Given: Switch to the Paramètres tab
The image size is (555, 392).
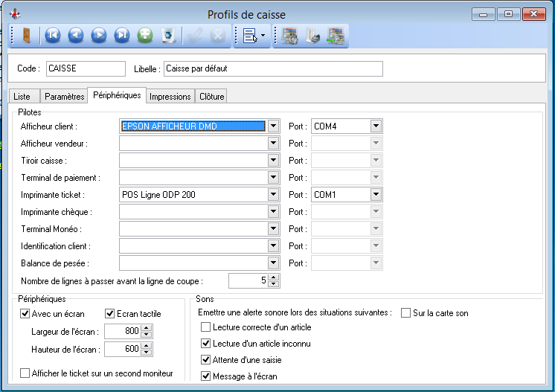Looking at the screenshot, I should [x=65, y=97].
